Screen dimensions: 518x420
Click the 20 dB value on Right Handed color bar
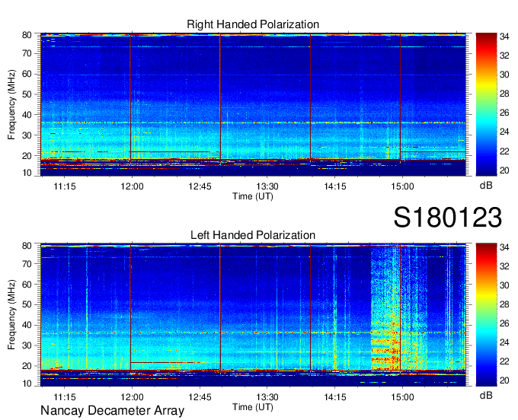click(x=504, y=170)
